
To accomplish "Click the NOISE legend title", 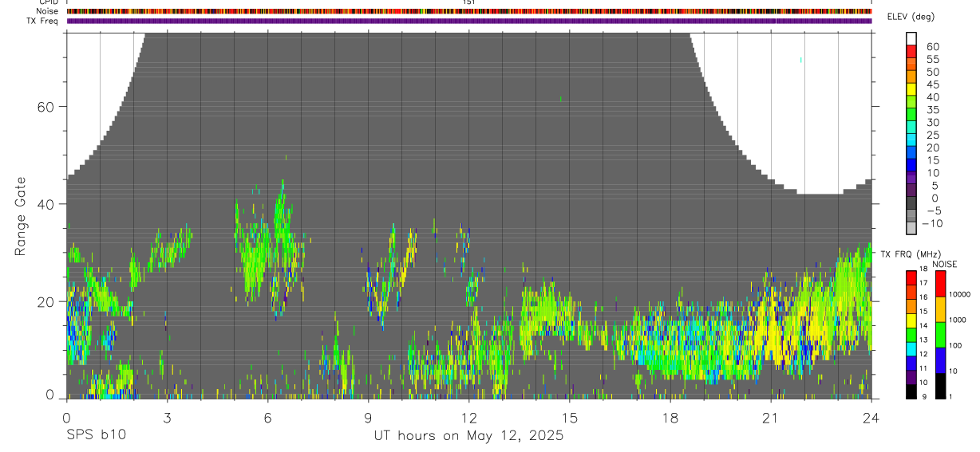I will click(945, 265).
